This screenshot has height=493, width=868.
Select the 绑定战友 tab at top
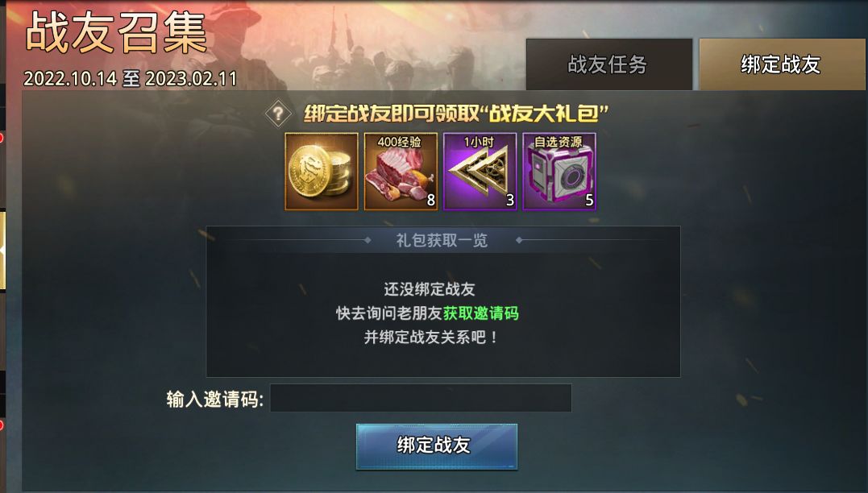pyautogui.click(x=782, y=64)
